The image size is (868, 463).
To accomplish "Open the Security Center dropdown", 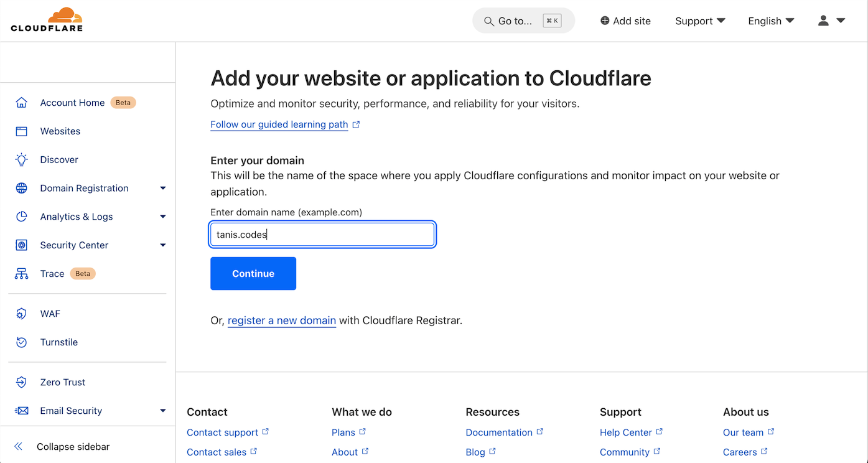I will tap(163, 245).
